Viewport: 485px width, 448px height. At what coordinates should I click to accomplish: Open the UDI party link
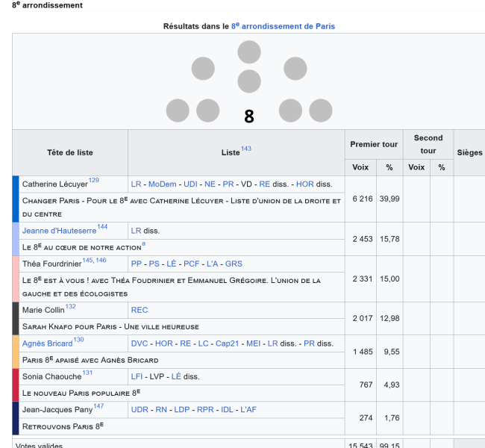pyautogui.click(x=190, y=184)
